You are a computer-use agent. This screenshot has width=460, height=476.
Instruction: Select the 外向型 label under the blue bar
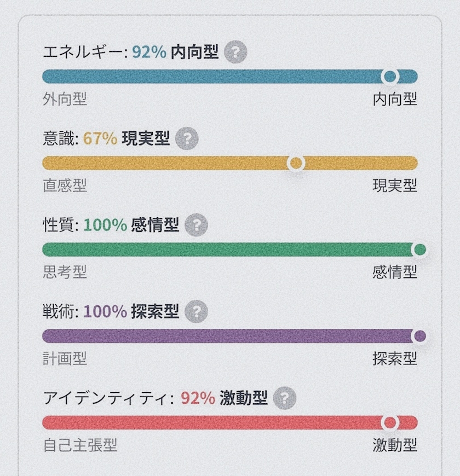65,99
